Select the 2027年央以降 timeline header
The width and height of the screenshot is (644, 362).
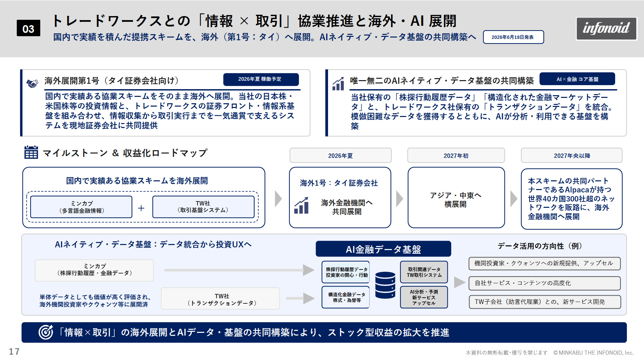[572, 156]
